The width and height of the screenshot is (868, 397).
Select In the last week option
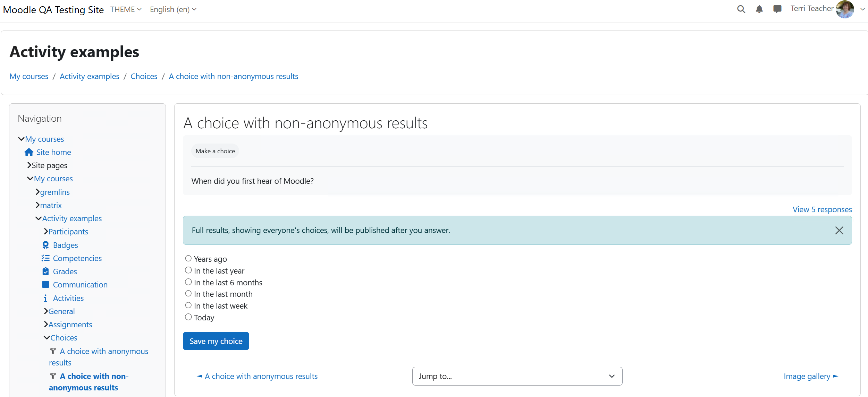[188, 305]
